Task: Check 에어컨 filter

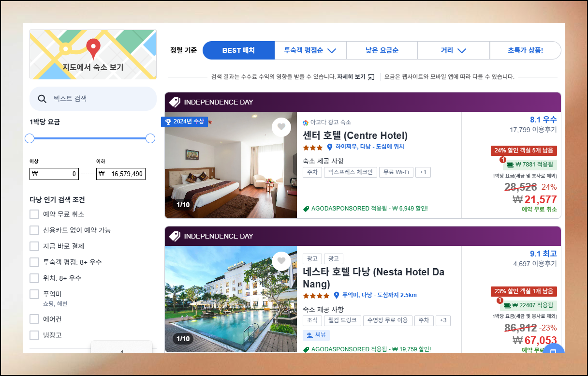Action: point(34,319)
